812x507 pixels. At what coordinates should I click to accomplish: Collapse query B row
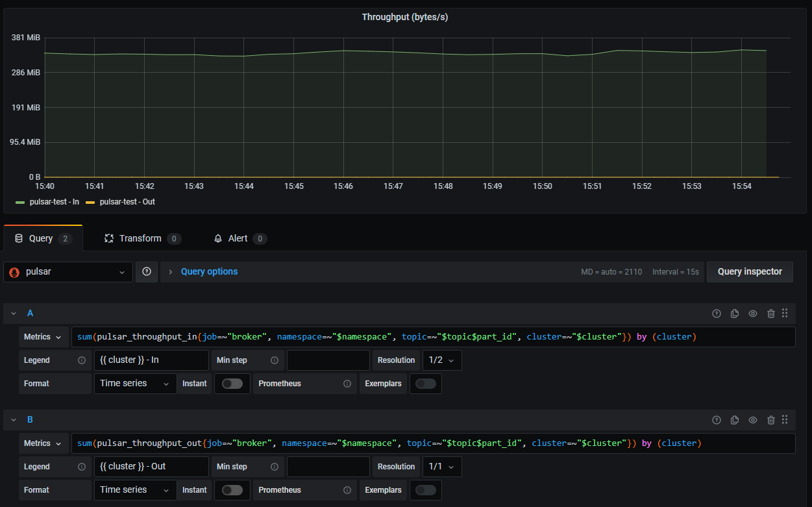coord(14,420)
